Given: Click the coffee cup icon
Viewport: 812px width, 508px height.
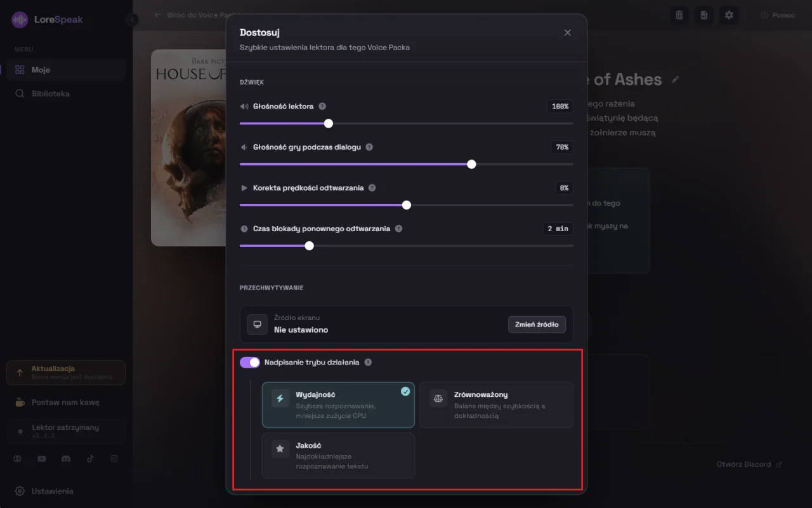Looking at the screenshot, I should point(20,403).
